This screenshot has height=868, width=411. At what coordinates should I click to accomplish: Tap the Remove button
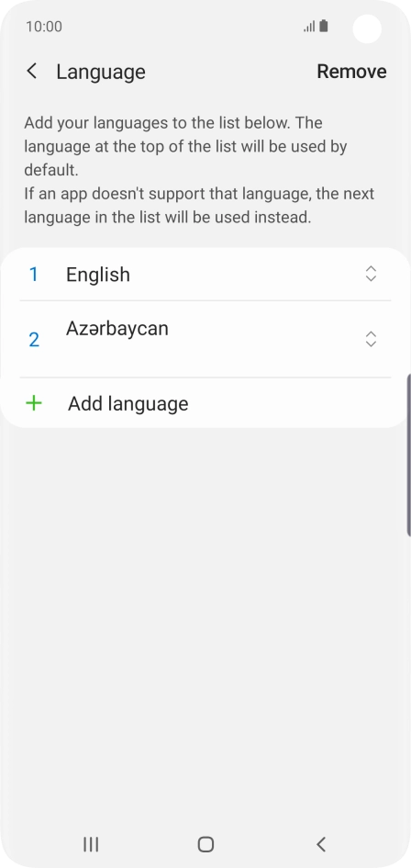coord(351,72)
